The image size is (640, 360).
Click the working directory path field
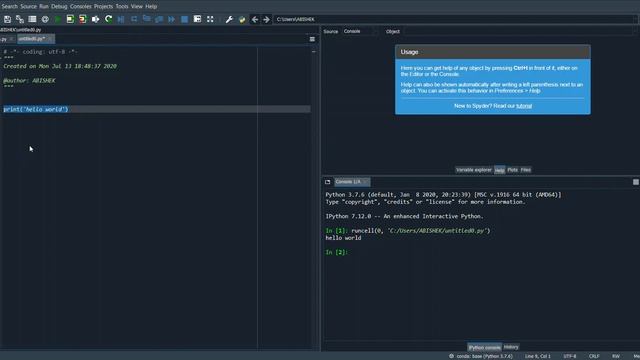pos(455,19)
